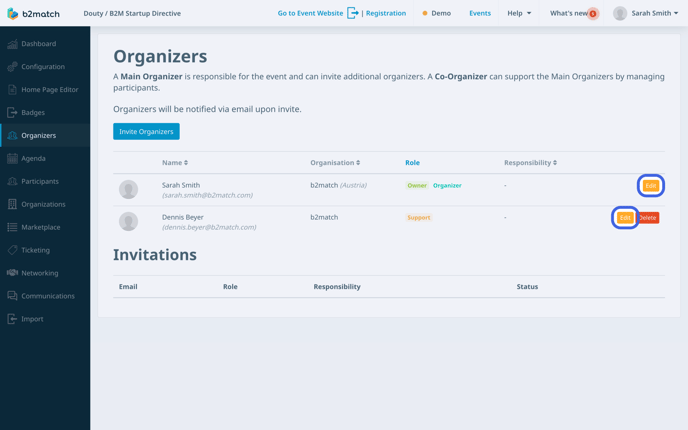Click the Networking handshake icon

tap(12, 273)
